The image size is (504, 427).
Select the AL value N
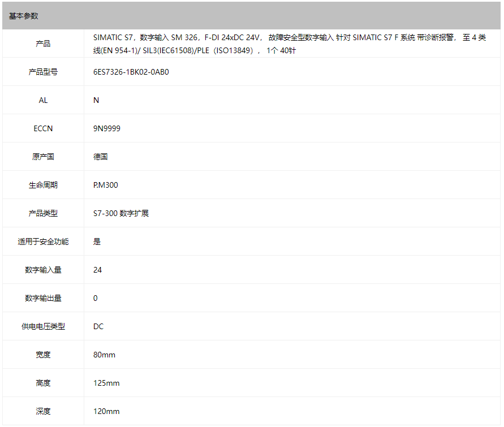pos(96,100)
